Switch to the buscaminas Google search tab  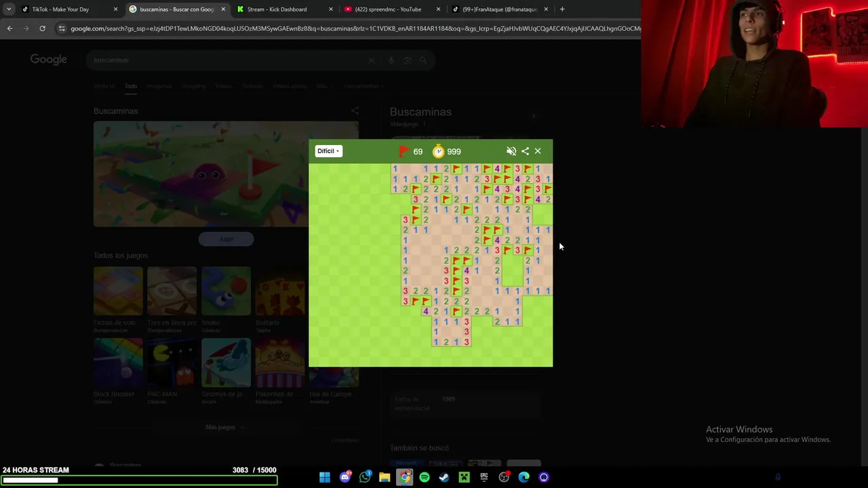point(177,9)
